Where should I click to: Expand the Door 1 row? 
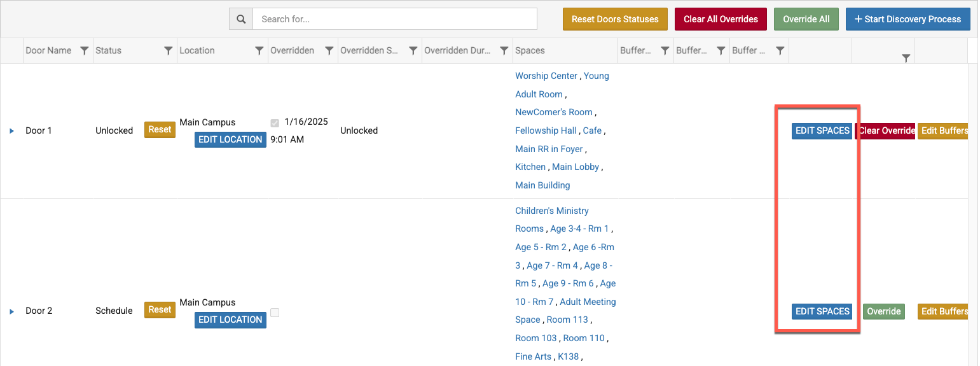click(11, 131)
